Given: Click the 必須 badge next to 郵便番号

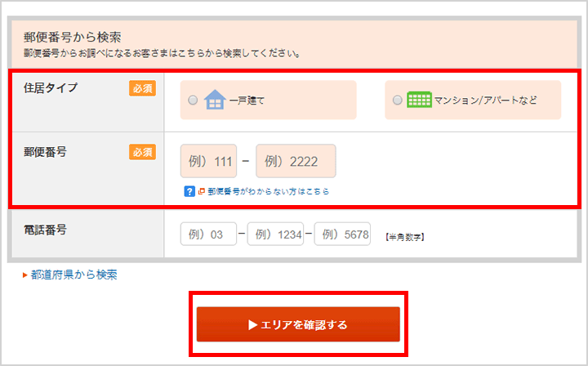Looking at the screenshot, I should point(142,152).
